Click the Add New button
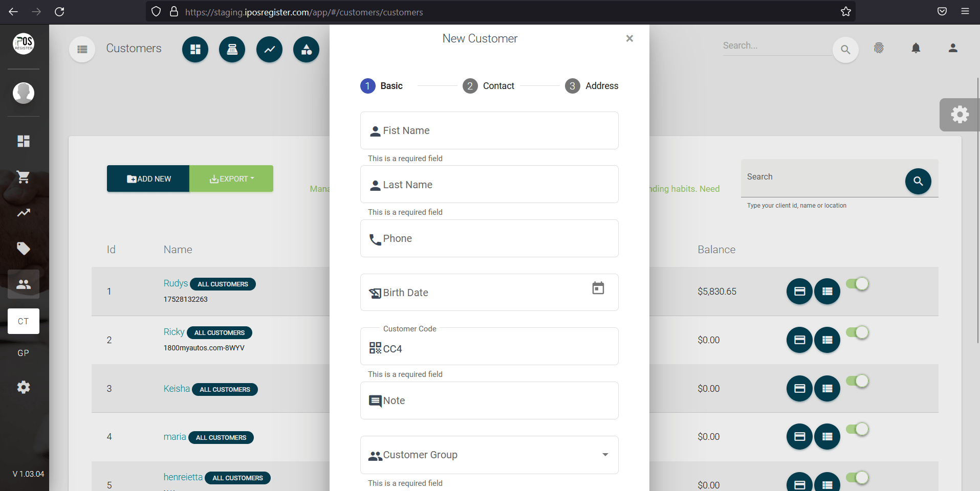980x491 pixels. pyautogui.click(x=148, y=178)
